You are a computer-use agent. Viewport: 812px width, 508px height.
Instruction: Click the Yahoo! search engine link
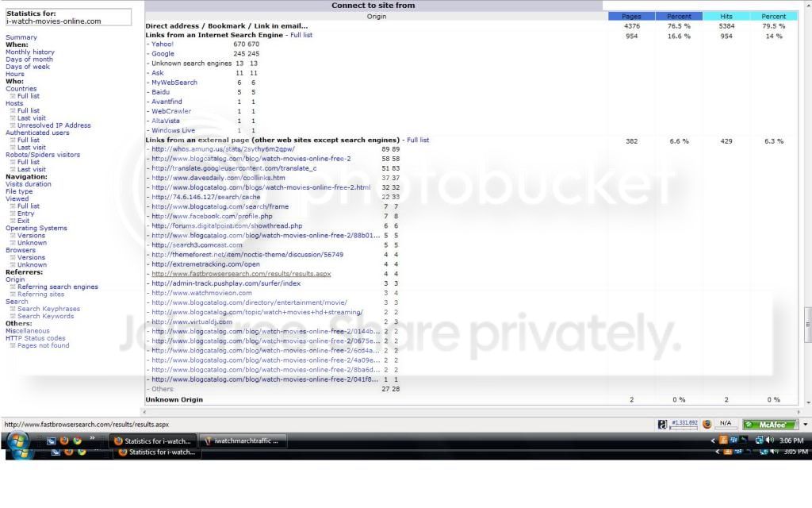pos(163,44)
